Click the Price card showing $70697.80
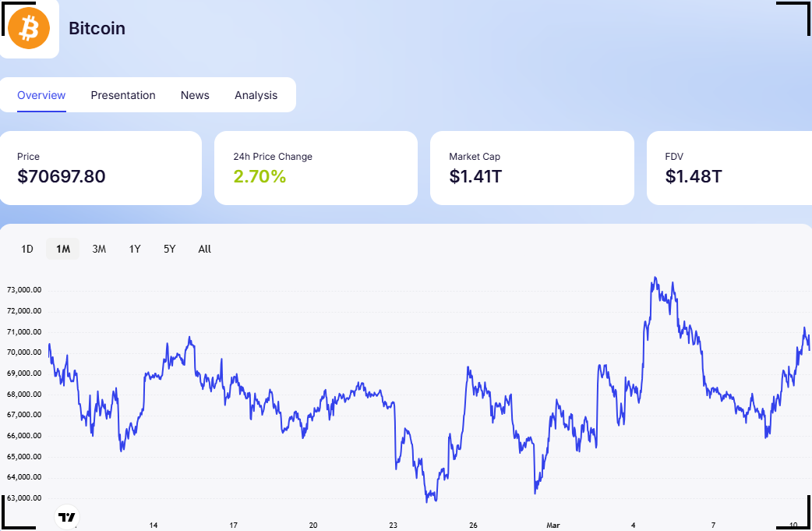 coord(101,168)
